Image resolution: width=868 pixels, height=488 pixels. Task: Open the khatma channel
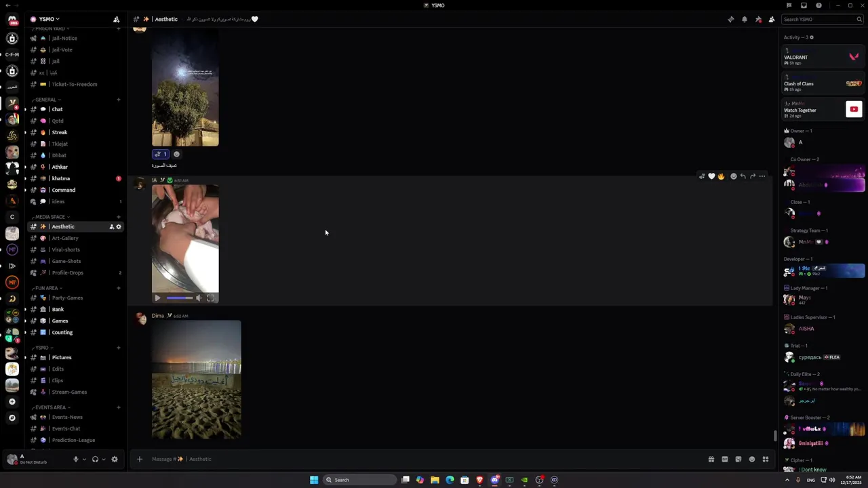(76, 178)
